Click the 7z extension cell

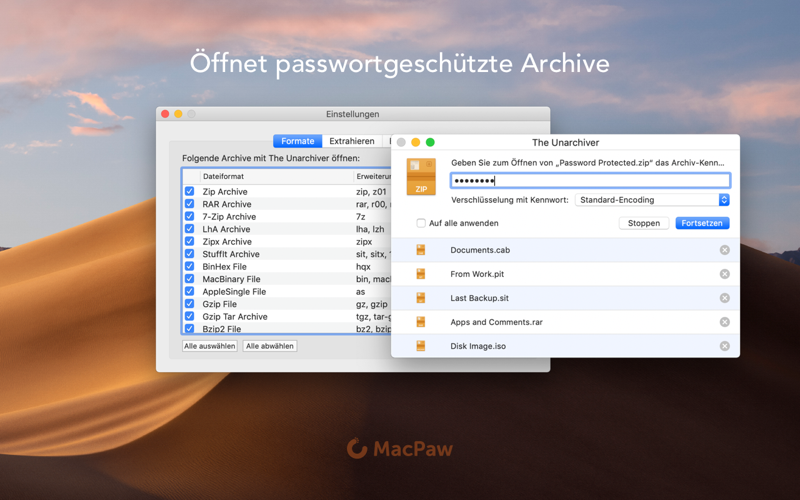click(x=361, y=216)
